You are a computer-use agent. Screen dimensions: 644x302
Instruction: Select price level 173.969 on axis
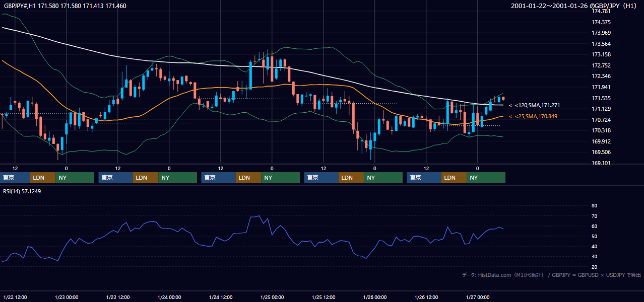601,33
